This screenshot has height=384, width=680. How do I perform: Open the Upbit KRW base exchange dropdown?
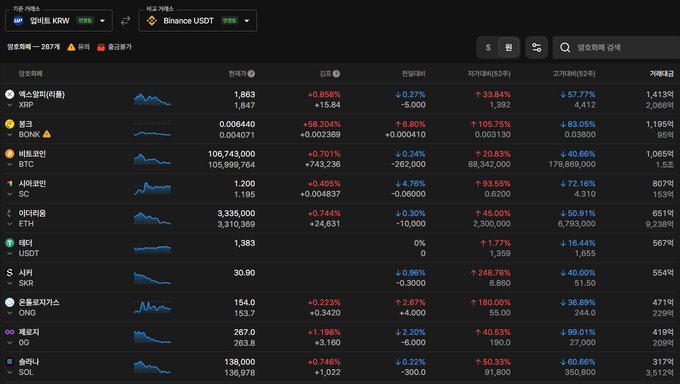pos(59,20)
